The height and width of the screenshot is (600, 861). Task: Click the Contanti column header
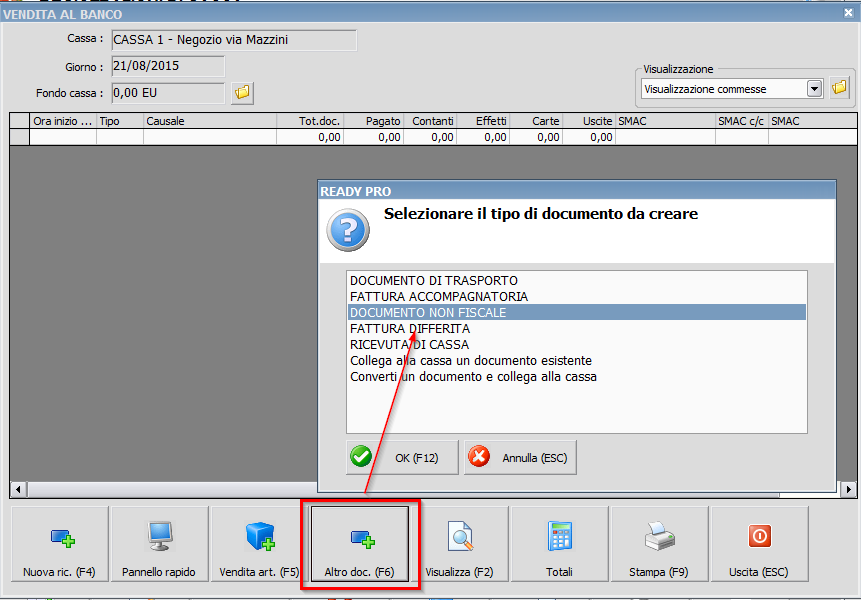pyautogui.click(x=430, y=121)
